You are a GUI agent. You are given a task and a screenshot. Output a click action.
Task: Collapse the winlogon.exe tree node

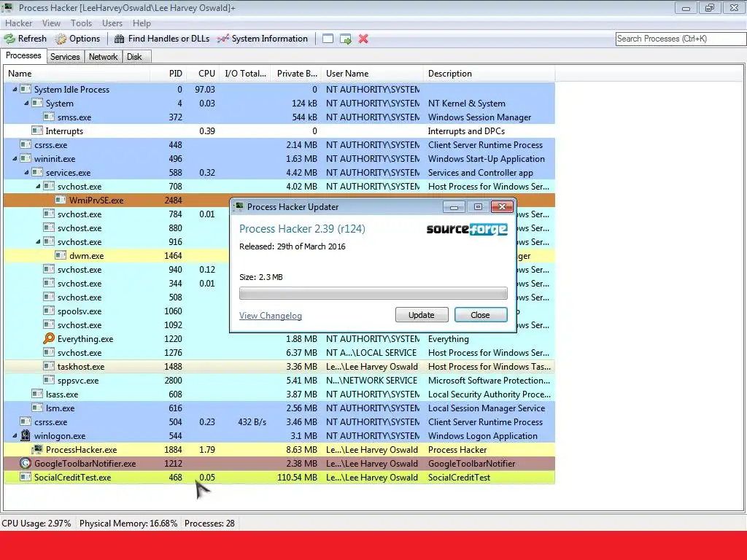pyautogui.click(x=15, y=436)
